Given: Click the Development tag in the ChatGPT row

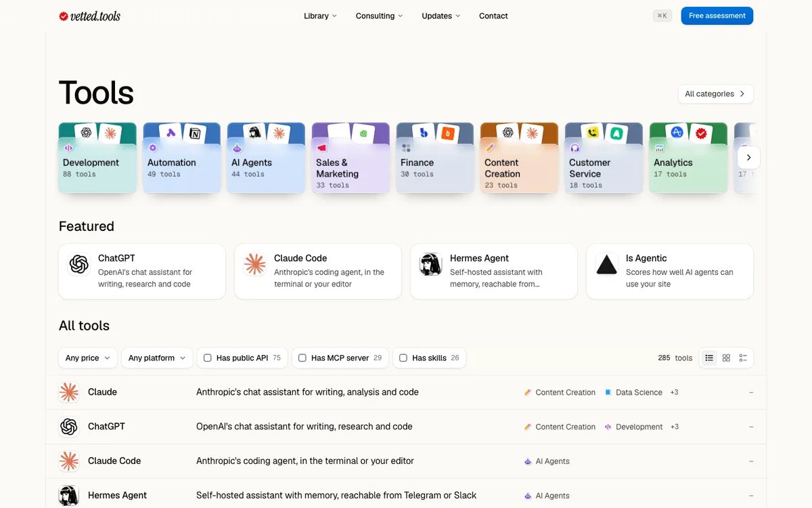Looking at the screenshot, I should pyautogui.click(x=633, y=427).
